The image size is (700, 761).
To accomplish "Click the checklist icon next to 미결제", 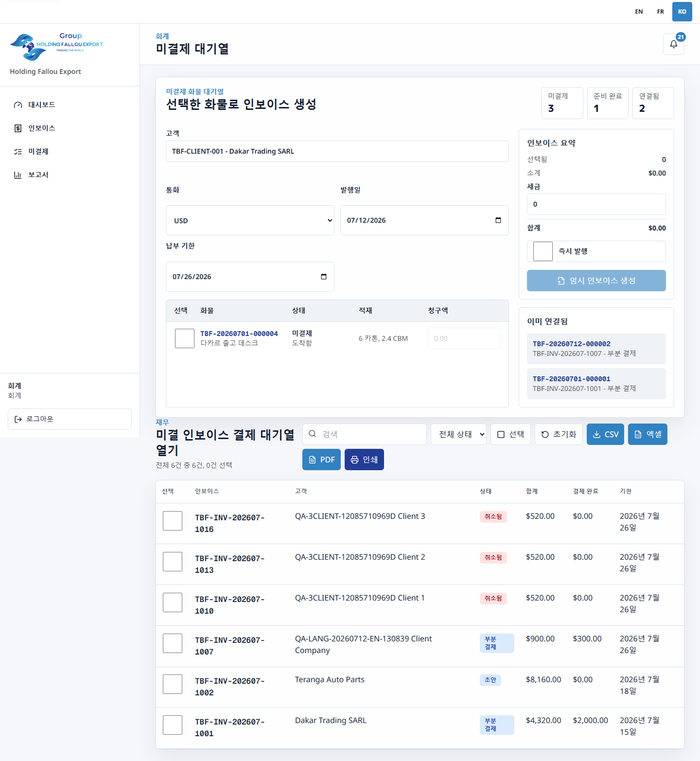I will coord(18,152).
